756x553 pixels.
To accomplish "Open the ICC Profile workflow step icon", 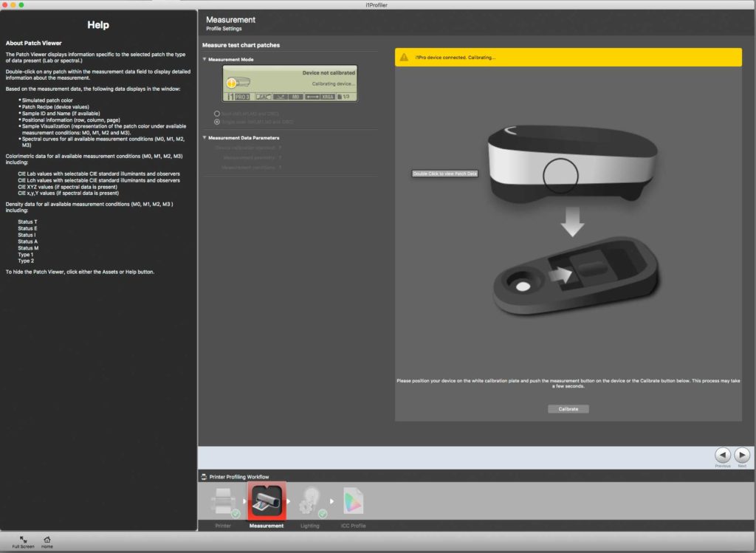I will pyautogui.click(x=354, y=501).
